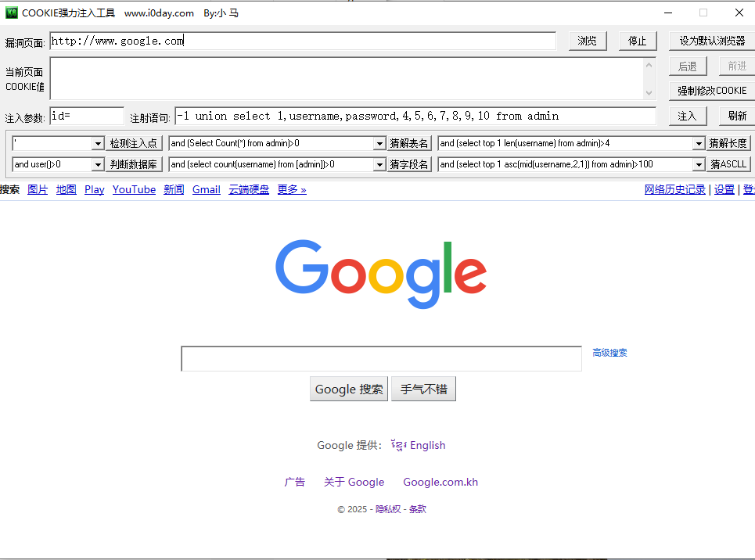Viewport: 755px width, 560px height.
Task: Click the Google logo image
Action: [381, 274]
